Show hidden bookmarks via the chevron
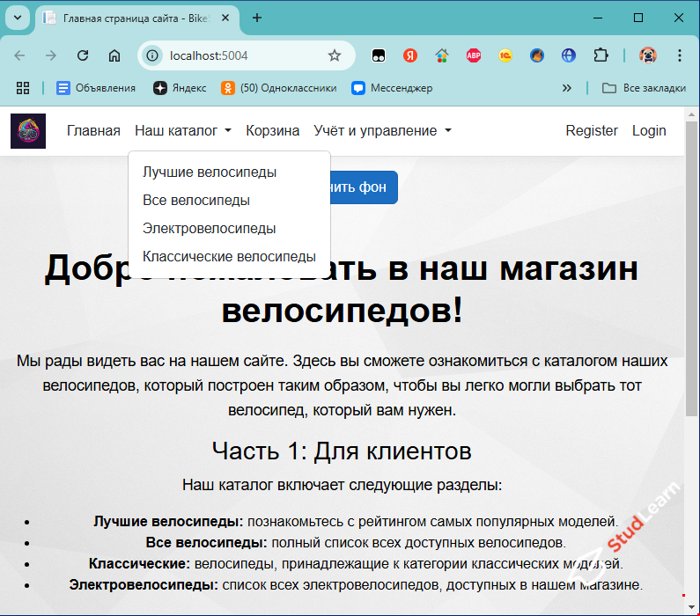The width and height of the screenshot is (700, 616). [567, 88]
